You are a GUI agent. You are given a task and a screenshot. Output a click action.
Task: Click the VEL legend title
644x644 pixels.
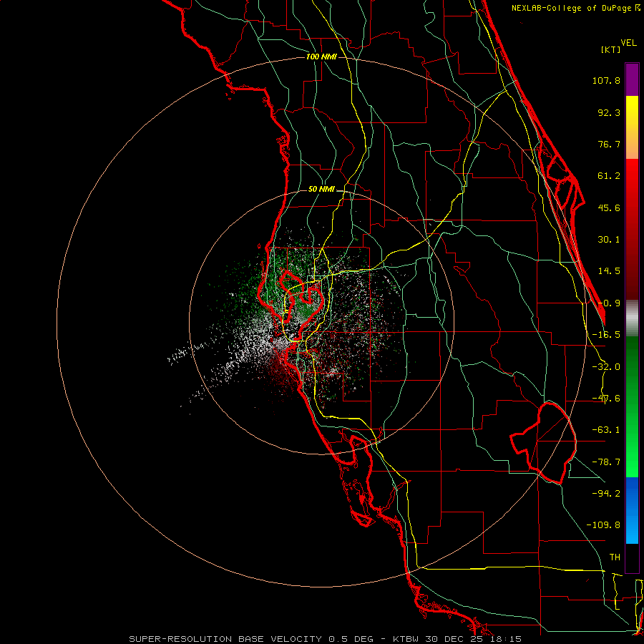pyautogui.click(x=628, y=43)
